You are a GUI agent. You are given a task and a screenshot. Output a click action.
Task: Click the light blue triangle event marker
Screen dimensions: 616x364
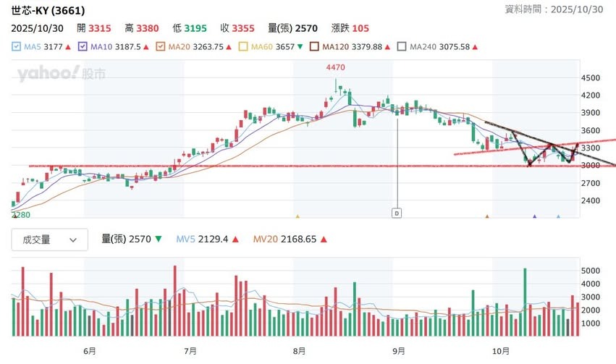[558, 216]
